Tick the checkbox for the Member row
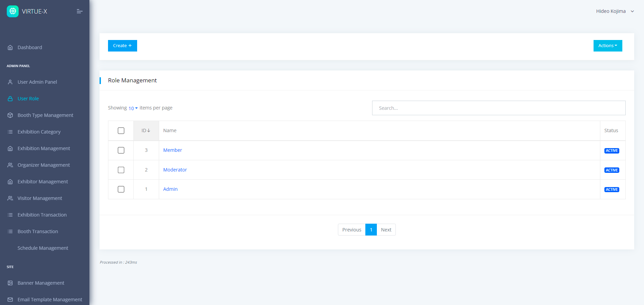This screenshot has width=644, height=305. [x=121, y=150]
